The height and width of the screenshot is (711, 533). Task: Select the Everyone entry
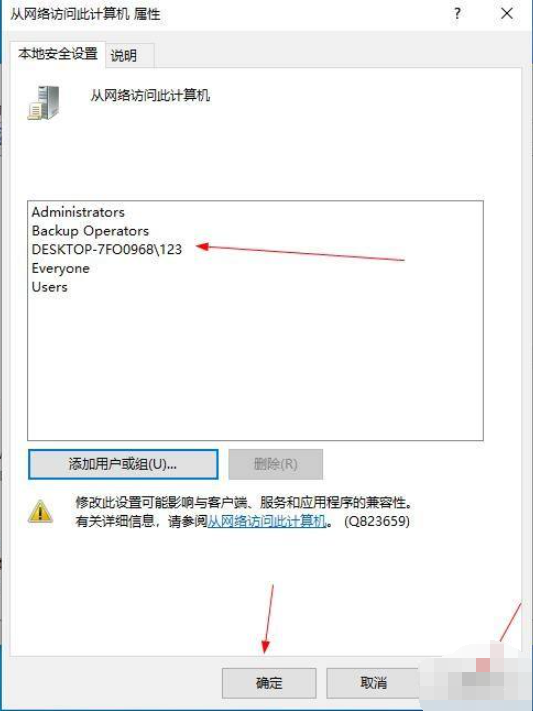60,268
